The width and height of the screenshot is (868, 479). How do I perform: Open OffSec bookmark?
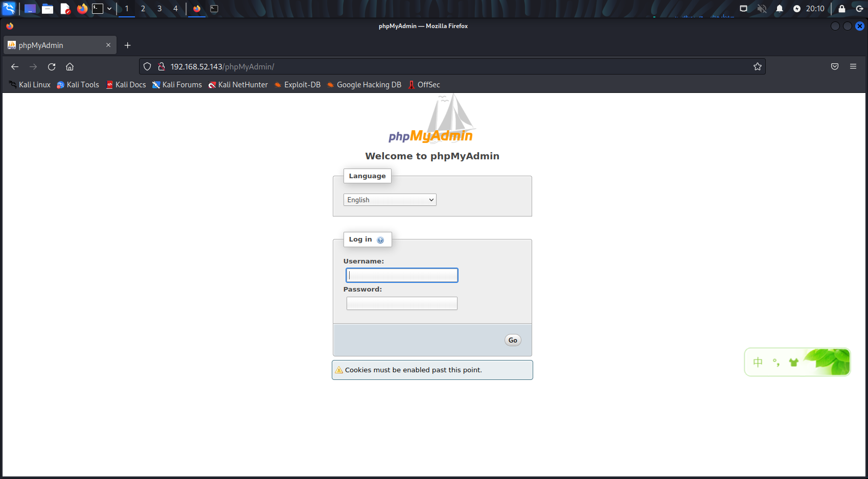click(x=424, y=85)
